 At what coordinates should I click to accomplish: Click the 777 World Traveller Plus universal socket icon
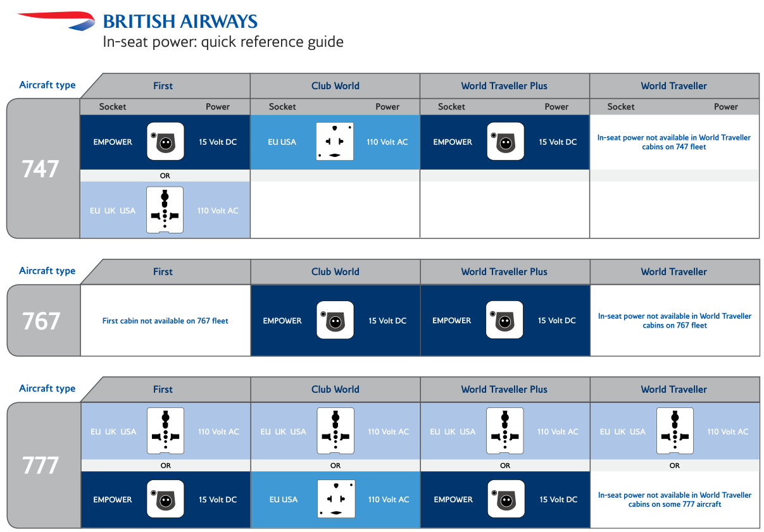[x=505, y=431]
